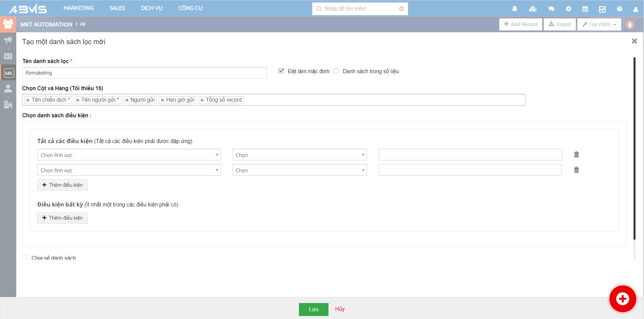The height and width of the screenshot is (319, 644).
Task: Click the help question mark icon
Action: (620, 9)
